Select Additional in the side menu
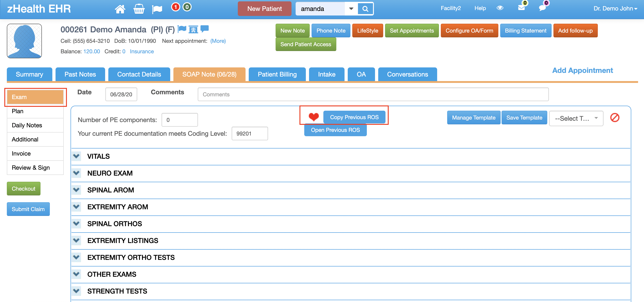This screenshot has height=302, width=644. 35,139
